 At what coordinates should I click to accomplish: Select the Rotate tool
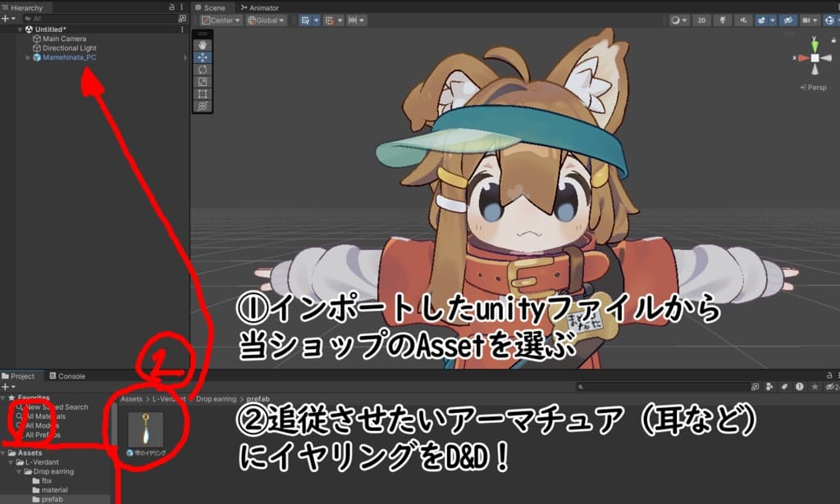pos(203,70)
